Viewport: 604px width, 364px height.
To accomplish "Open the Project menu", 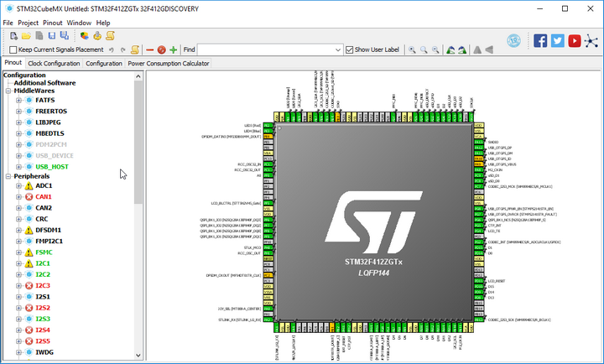I will point(29,23).
